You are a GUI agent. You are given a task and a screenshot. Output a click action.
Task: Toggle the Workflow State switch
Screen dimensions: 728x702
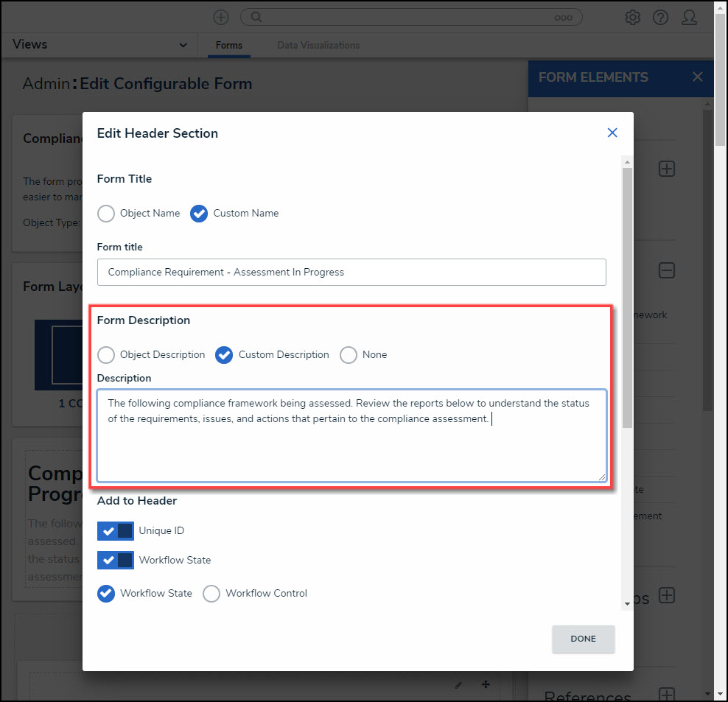pos(116,561)
